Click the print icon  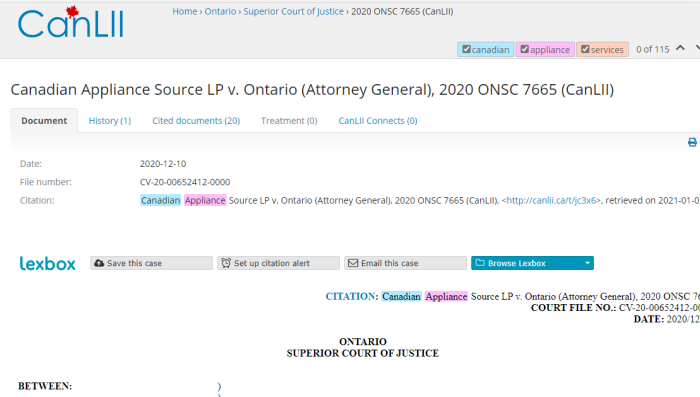692,142
